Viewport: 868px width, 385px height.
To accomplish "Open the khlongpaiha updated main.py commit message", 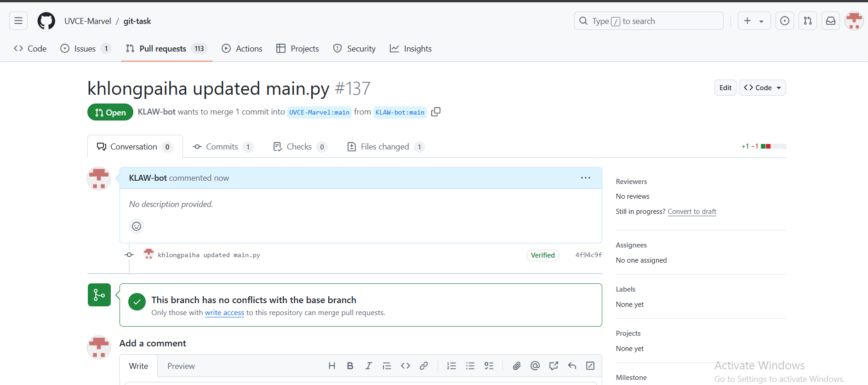I will 209,255.
